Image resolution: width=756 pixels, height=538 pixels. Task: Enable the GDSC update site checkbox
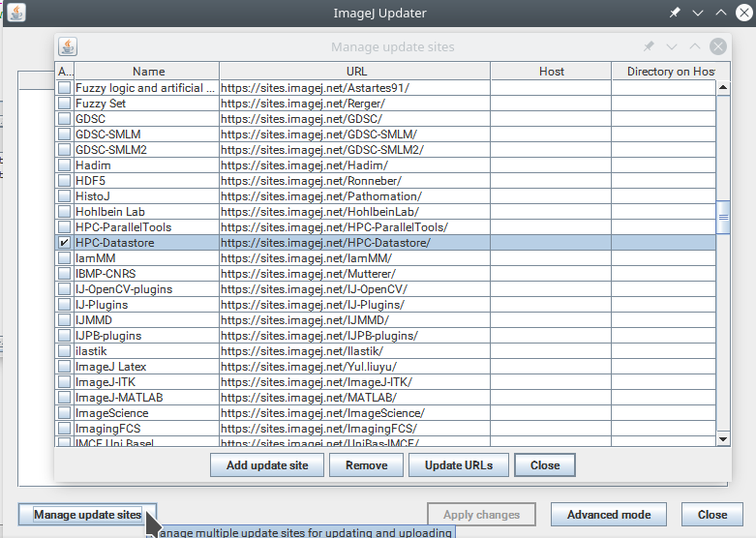pyautogui.click(x=64, y=119)
